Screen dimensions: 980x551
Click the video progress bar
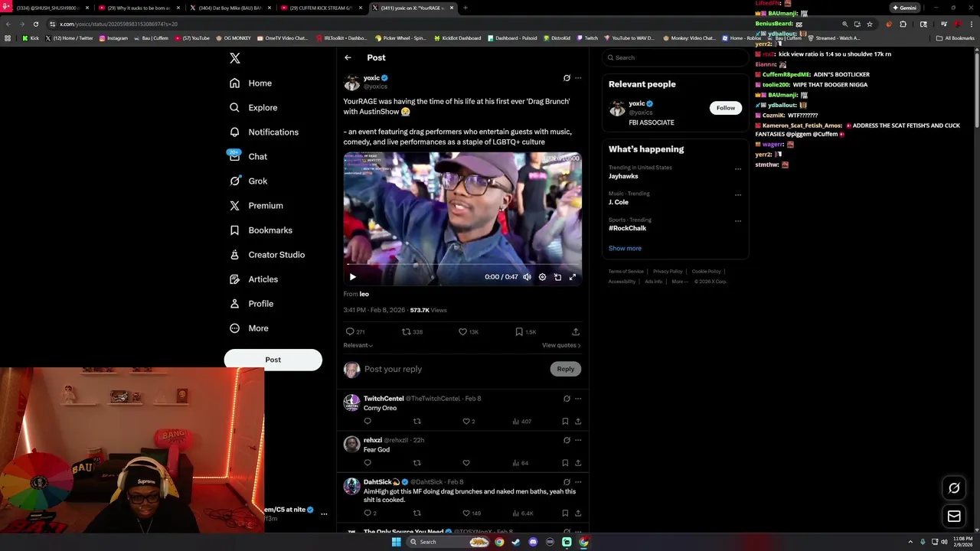[462, 265]
